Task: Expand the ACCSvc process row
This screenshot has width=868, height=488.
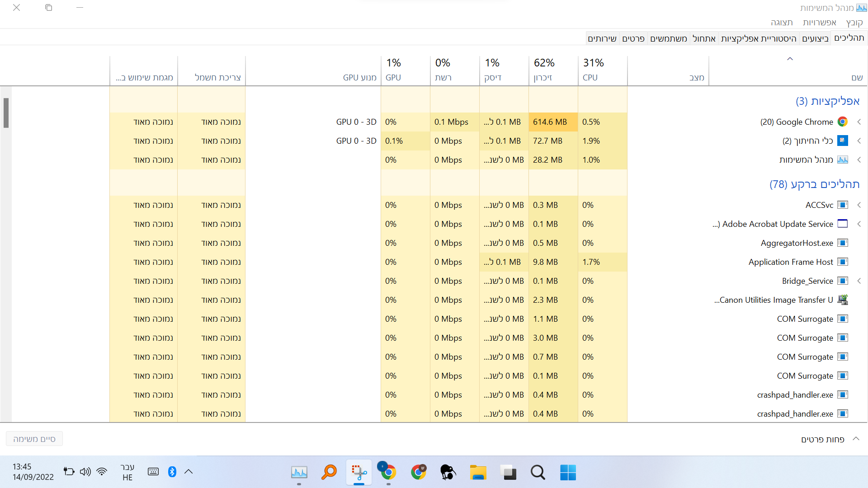Action: pos(859,205)
